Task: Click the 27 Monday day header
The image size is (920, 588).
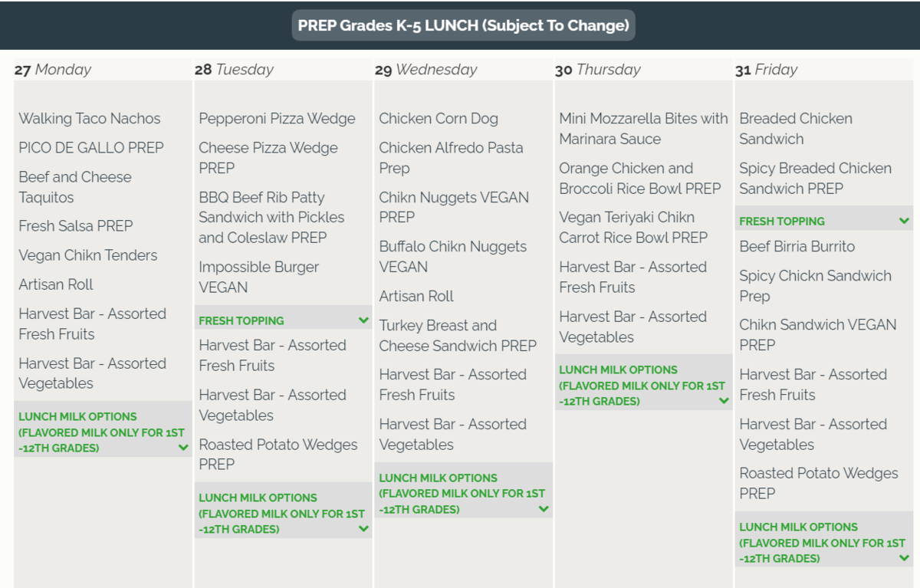Action: (x=53, y=70)
